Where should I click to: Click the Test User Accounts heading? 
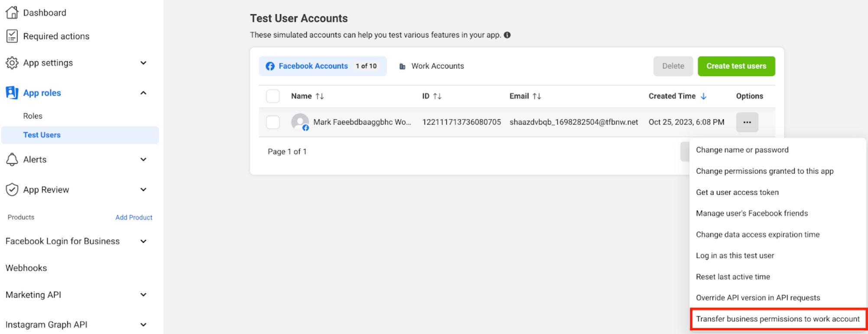point(299,19)
